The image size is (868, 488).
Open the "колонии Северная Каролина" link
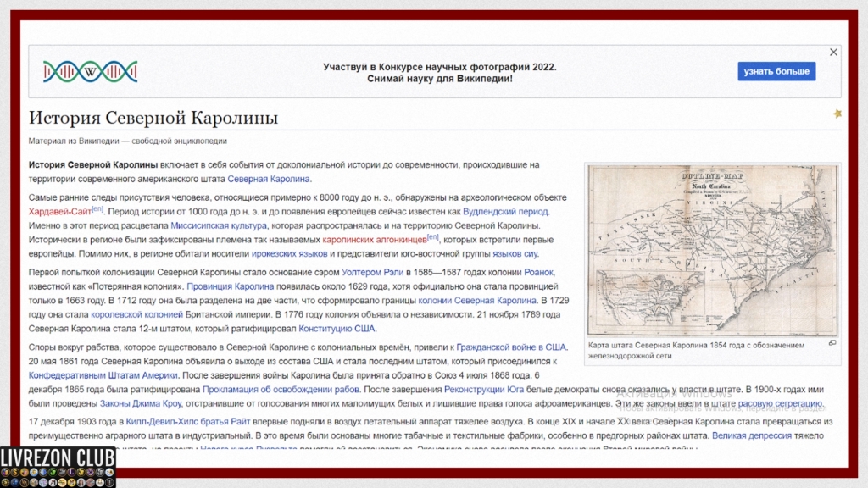(x=477, y=301)
